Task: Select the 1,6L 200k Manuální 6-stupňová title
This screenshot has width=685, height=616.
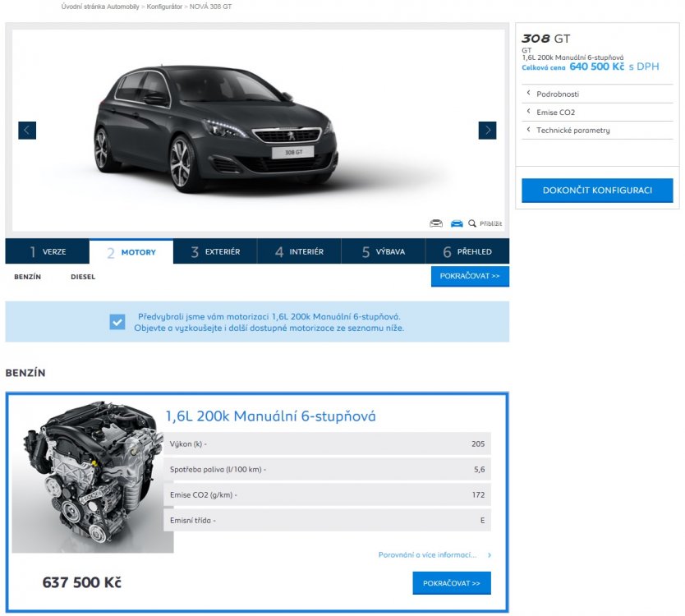Action: pos(270,416)
